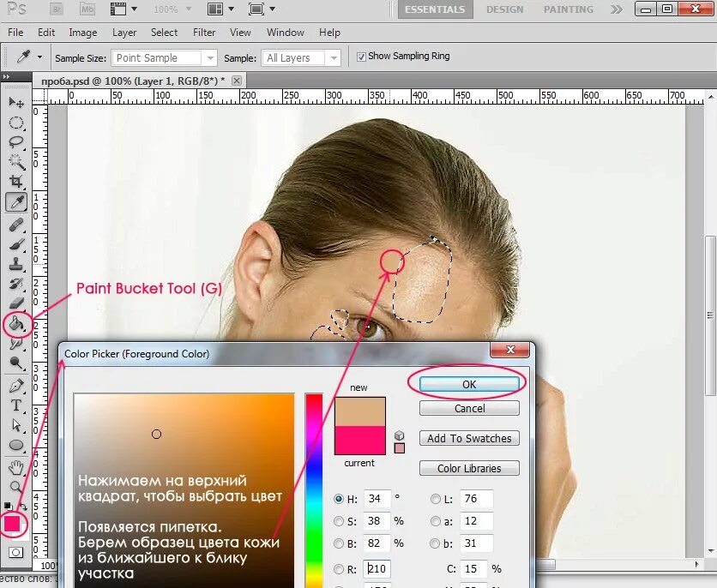Image resolution: width=717 pixels, height=588 pixels.
Task: Select the Lasso tool
Action: point(16,142)
